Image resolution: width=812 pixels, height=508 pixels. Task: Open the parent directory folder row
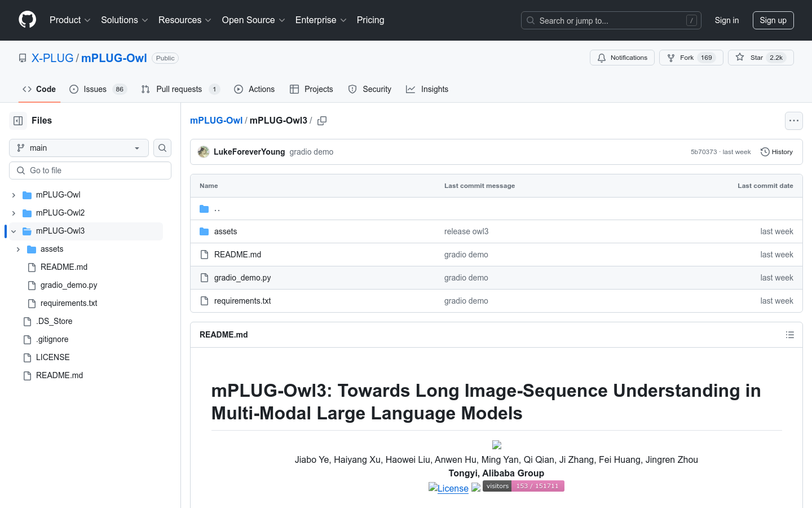pyautogui.click(x=496, y=209)
